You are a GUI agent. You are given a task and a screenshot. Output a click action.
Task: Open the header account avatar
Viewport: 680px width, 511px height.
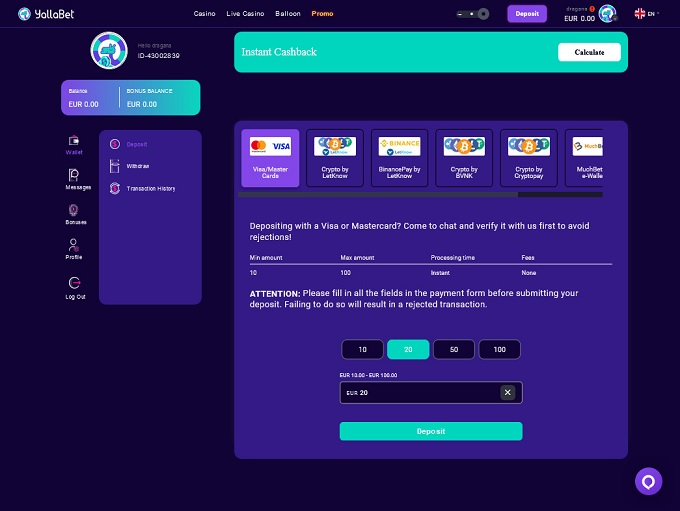(x=608, y=13)
